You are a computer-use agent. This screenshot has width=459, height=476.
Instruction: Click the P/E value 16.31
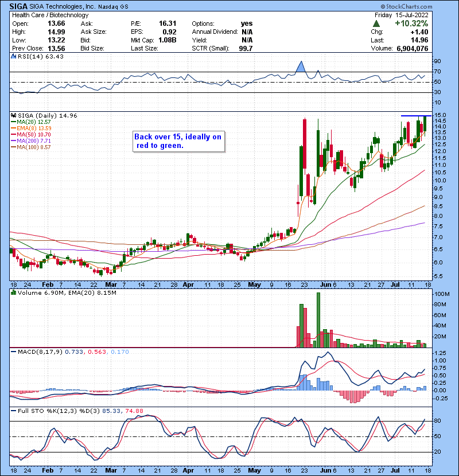point(168,24)
